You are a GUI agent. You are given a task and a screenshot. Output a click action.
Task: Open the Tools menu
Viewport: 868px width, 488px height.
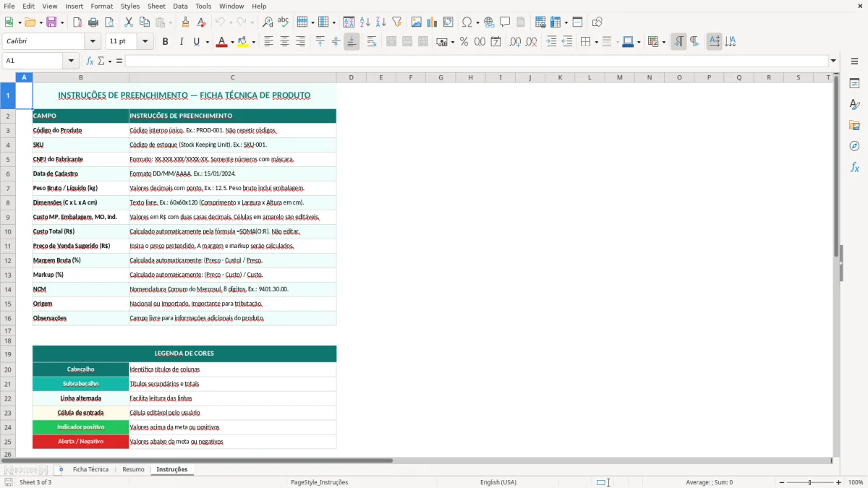pos(203,6)
